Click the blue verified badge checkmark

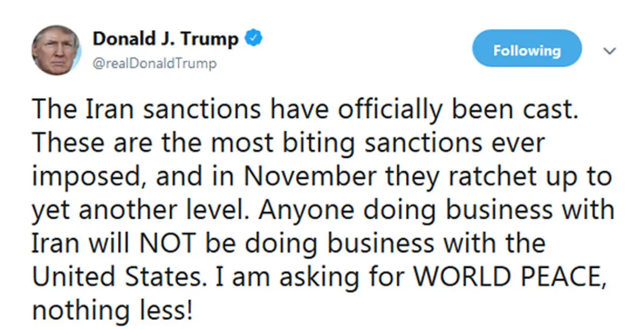pyautogui.click(x=253, y=39)
